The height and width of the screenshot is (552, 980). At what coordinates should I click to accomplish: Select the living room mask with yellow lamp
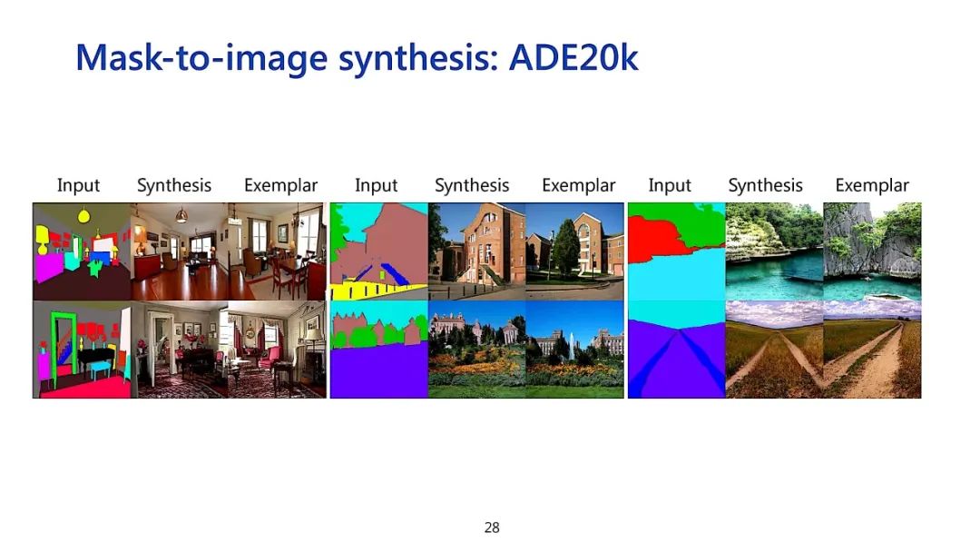[82, 251]
